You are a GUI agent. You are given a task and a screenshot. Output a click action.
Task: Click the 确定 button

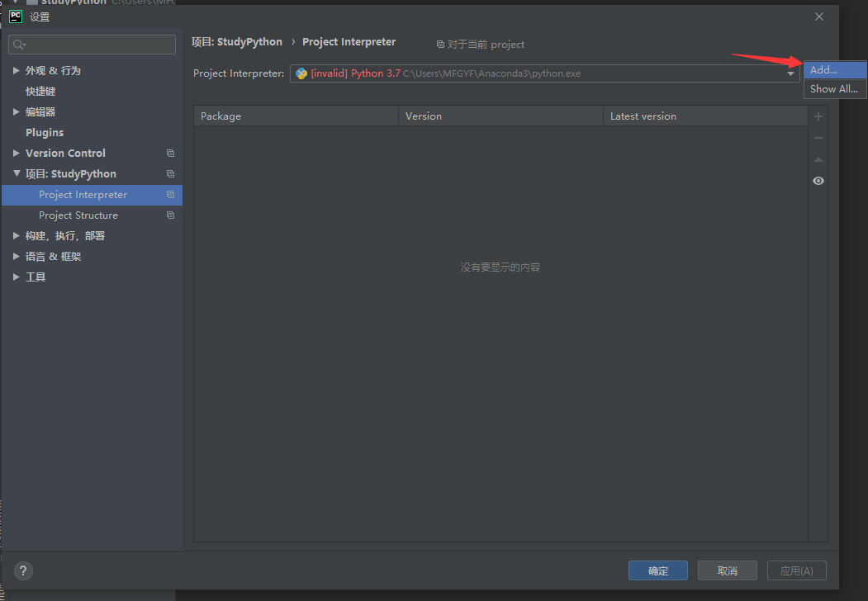pyautogui.click(x=658, y=570)
